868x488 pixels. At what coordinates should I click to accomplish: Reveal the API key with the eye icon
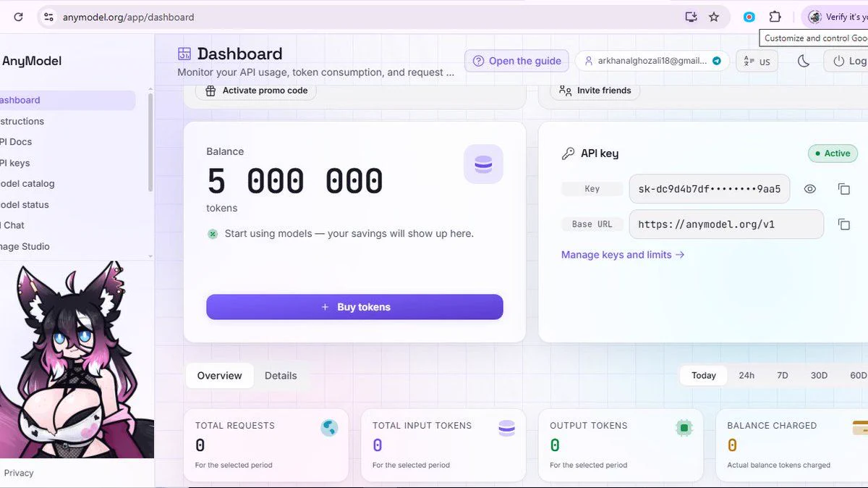[x=810, y=189]
